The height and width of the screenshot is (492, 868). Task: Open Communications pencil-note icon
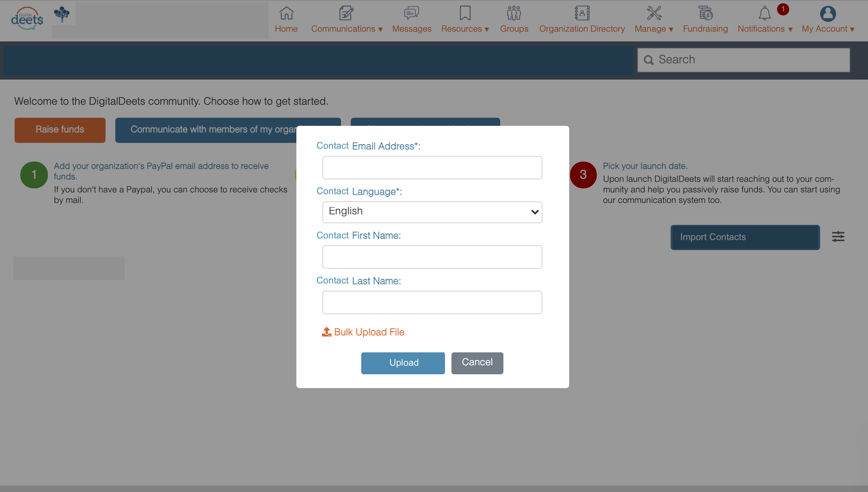click(x=346, y=13)
